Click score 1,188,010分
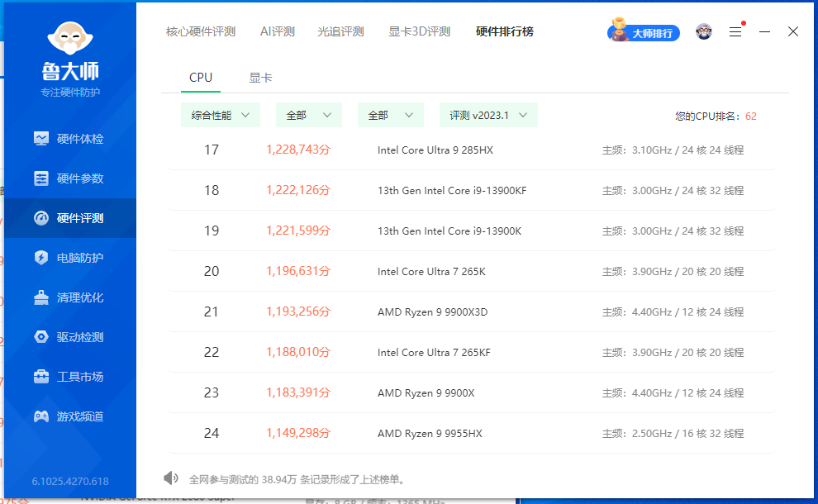Image resolution: width=818 pixels, height=504 pixels. (x=298, y=352)
